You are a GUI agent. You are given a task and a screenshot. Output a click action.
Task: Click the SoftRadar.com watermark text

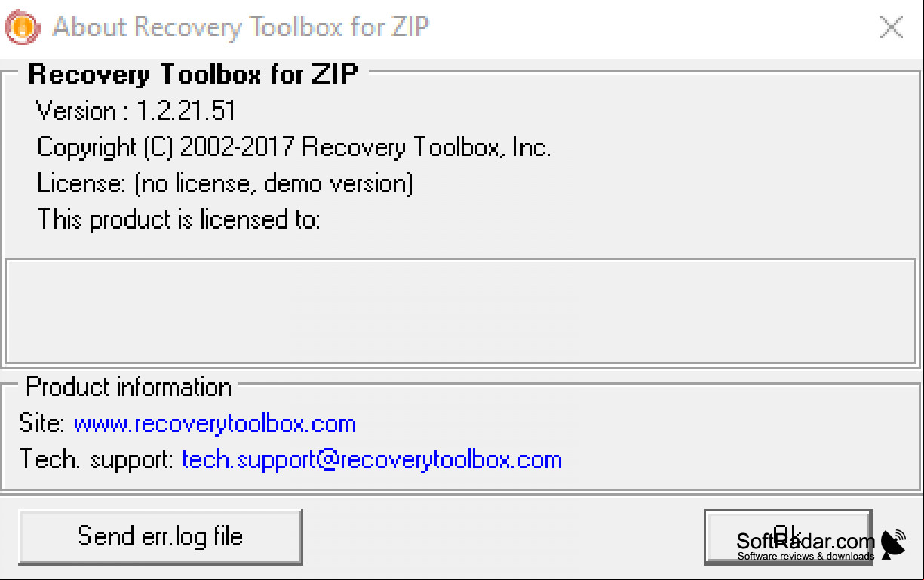click(x=806, y=541)
